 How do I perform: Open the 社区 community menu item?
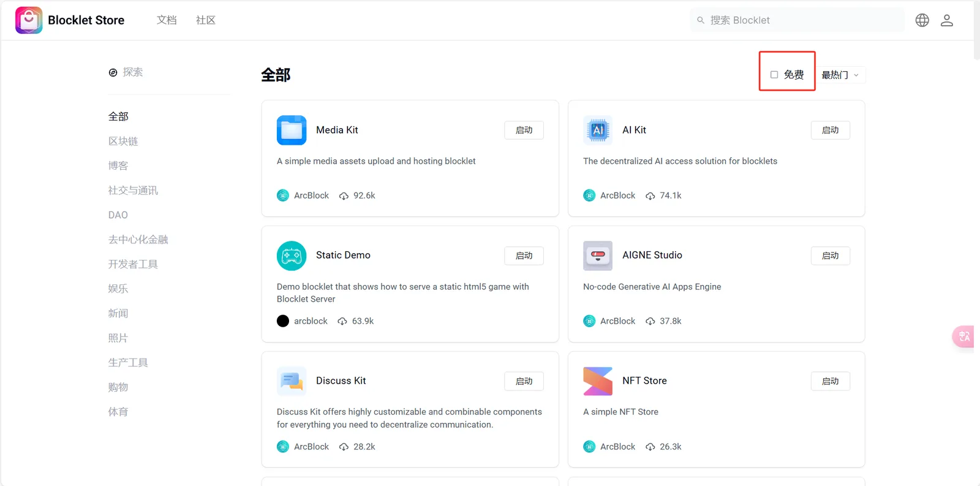[x=206, y=20]
